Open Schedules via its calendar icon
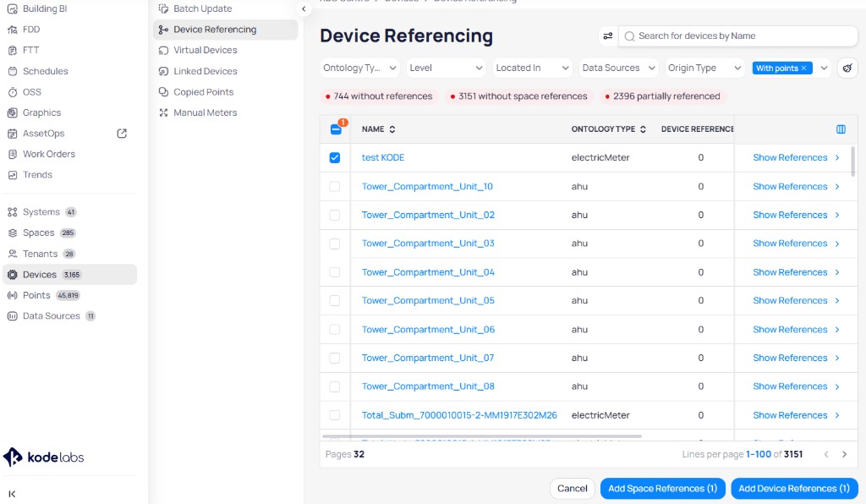This screenshot has height=504, width=866. pyautogui.click(x=12, y=71)
